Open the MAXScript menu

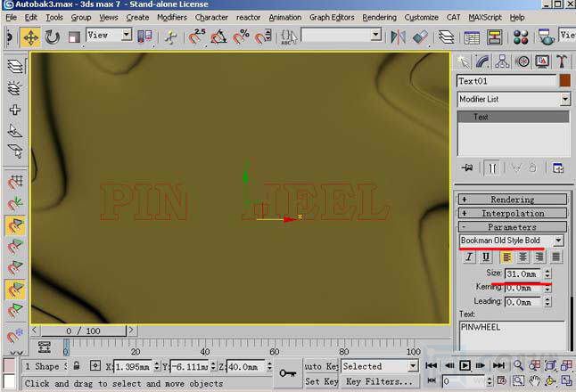click(485, 18)
